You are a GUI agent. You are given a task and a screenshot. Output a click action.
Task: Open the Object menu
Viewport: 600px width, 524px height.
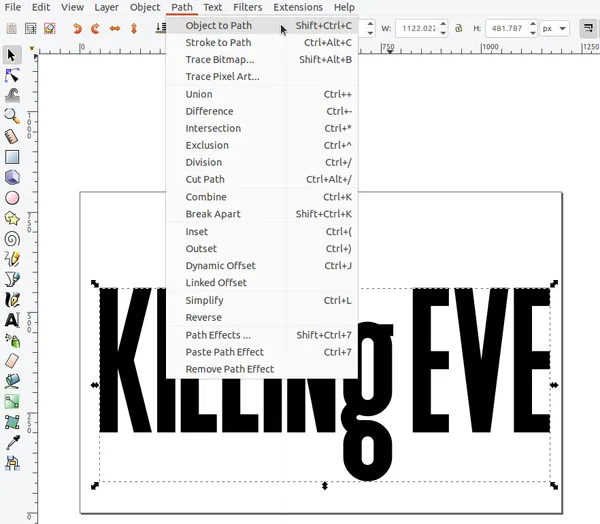tap(145, 7)
